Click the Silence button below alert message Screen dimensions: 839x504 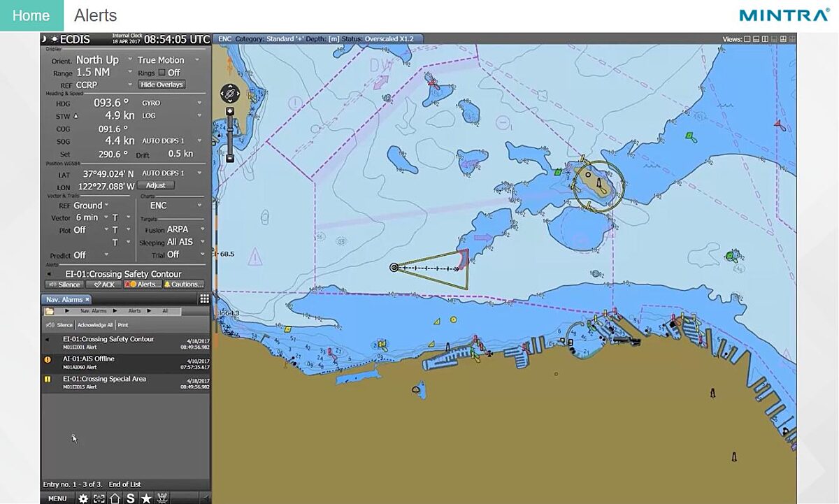point(64,285)
